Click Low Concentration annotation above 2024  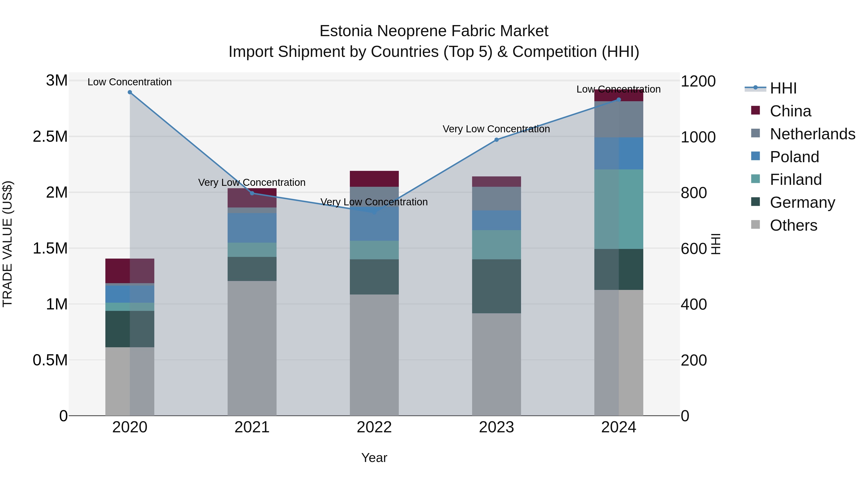click(619, 89)
